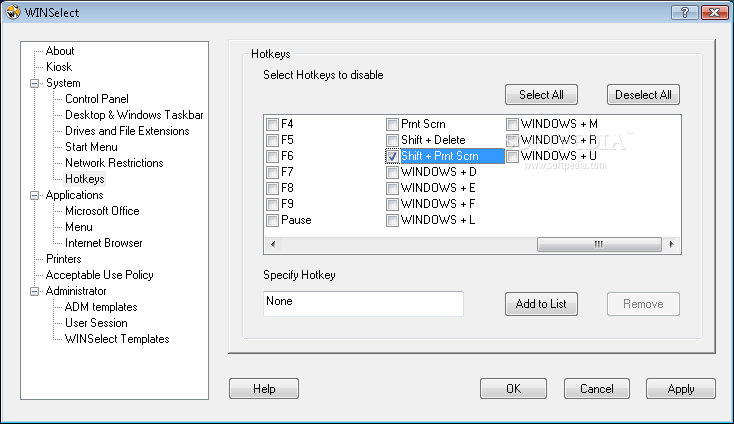Screen dimensions: 734x424
Task: Open Internet Browser settings
Action: pos(103,243)
